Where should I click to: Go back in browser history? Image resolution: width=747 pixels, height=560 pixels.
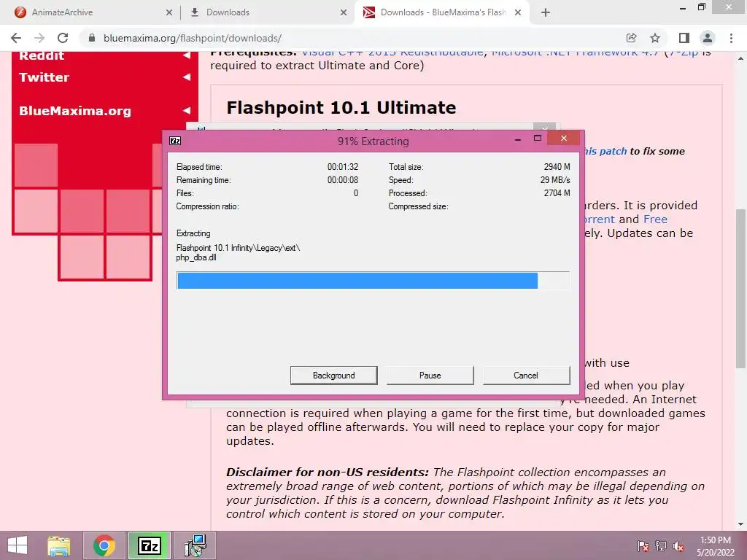point(16,38)
